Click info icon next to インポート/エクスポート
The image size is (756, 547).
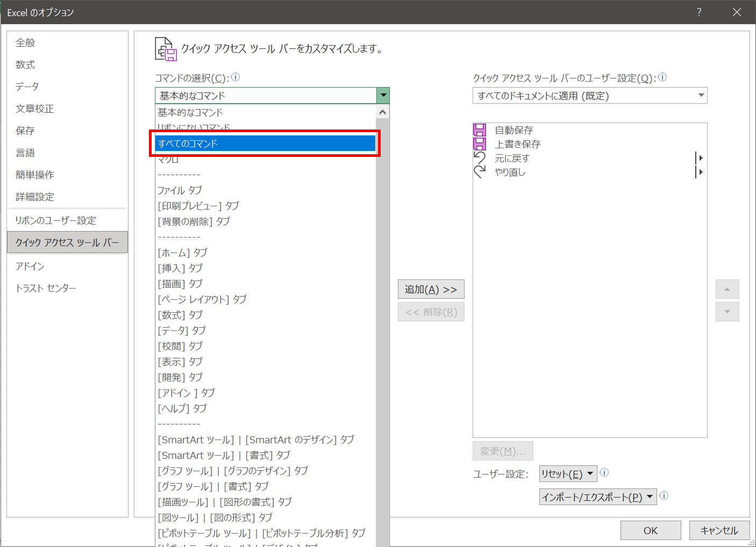(x=664, y=495)
